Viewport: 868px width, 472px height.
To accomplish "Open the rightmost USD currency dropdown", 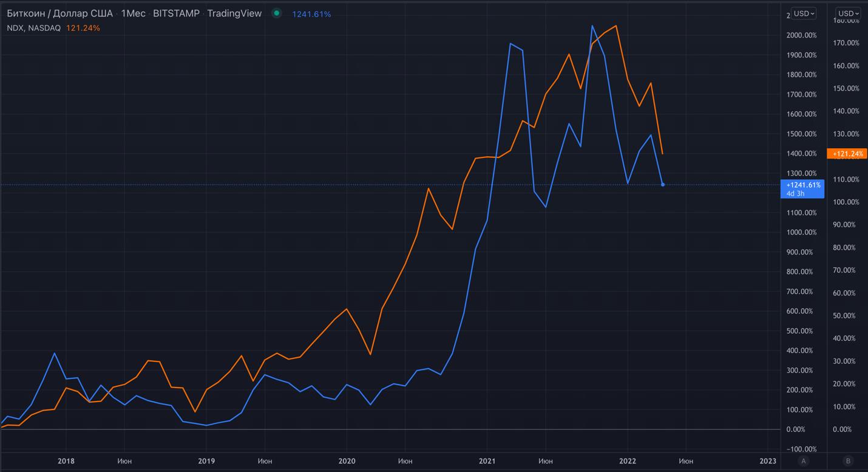I will [x=848, y=13].
